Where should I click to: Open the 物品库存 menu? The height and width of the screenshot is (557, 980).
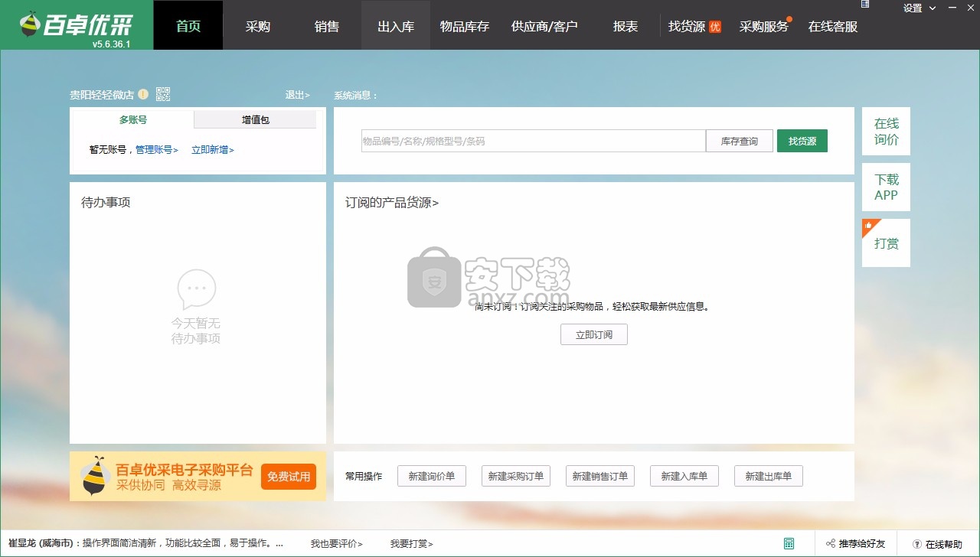pos(465,26)
